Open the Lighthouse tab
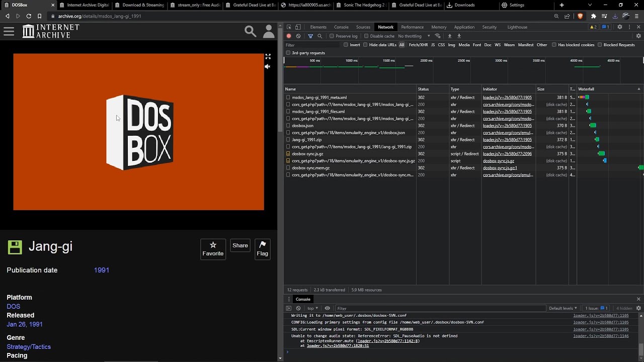This screenshot has height=362, width=644. tap(517, 27)
